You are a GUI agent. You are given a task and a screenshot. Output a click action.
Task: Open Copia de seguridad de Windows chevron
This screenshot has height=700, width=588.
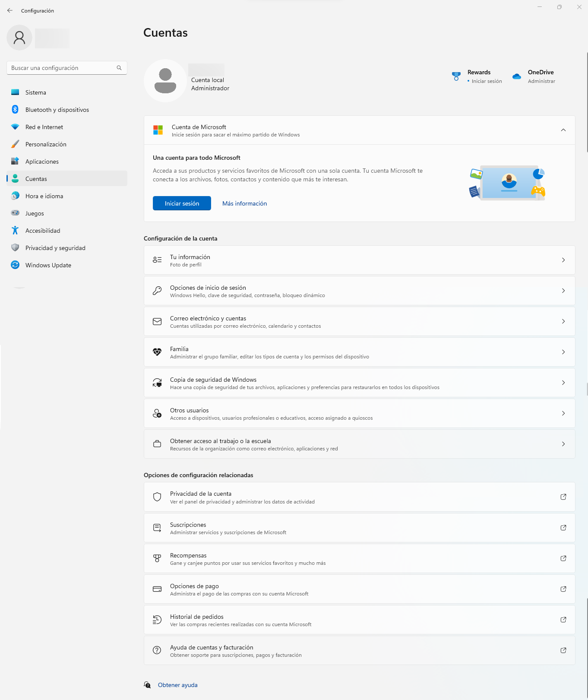coord(563,383)
